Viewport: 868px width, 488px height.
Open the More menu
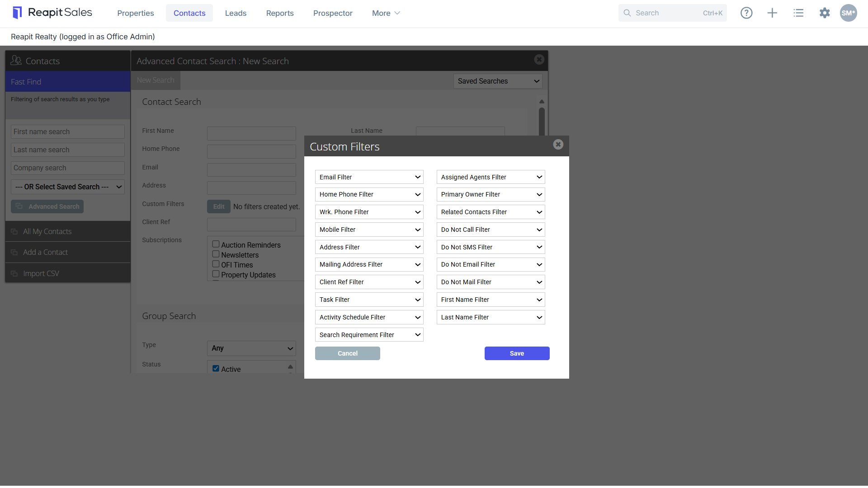[x=386, y=13]
